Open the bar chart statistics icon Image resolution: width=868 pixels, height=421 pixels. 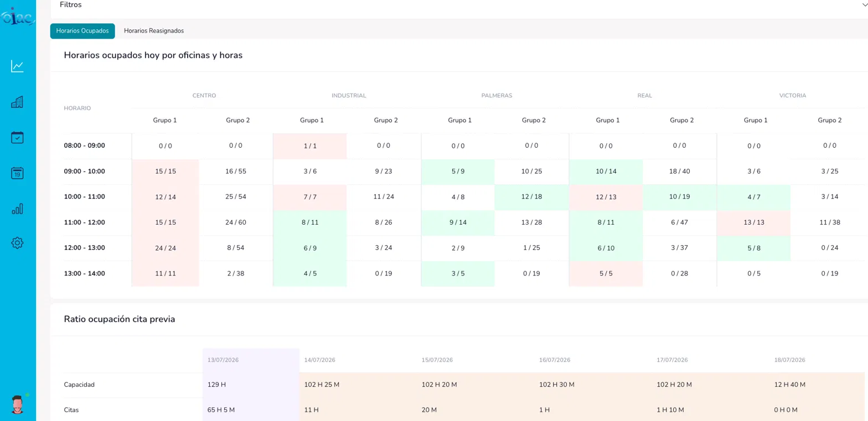[x=17, y=209]
